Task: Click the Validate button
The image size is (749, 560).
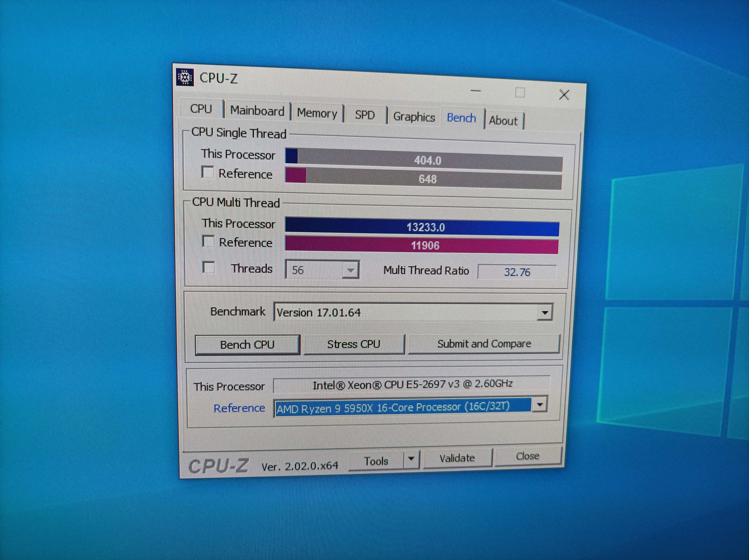Action: click(x=457, y=458)
